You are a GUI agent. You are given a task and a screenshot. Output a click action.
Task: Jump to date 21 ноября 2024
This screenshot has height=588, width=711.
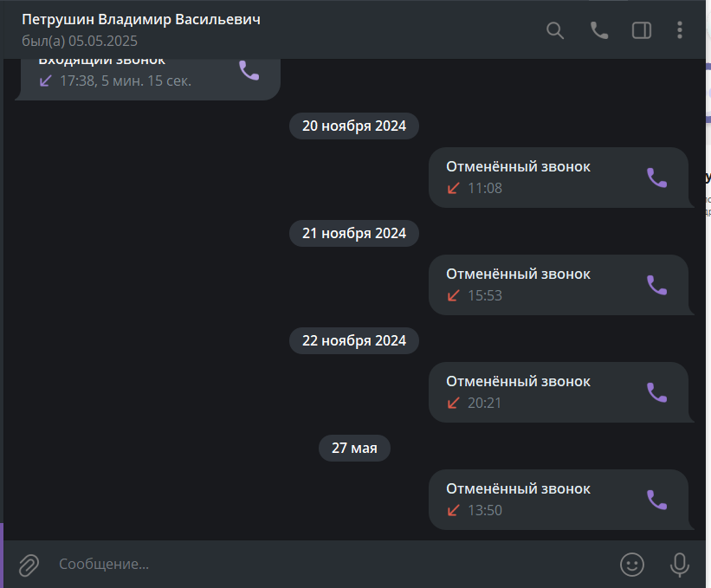[x=354, y=234]
